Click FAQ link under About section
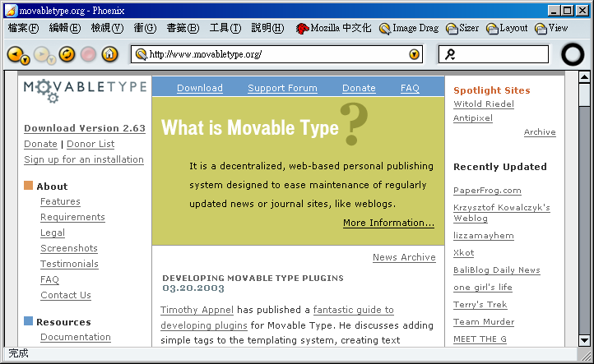The height and width of the screenshot is (364, 594). pos(49,279)
